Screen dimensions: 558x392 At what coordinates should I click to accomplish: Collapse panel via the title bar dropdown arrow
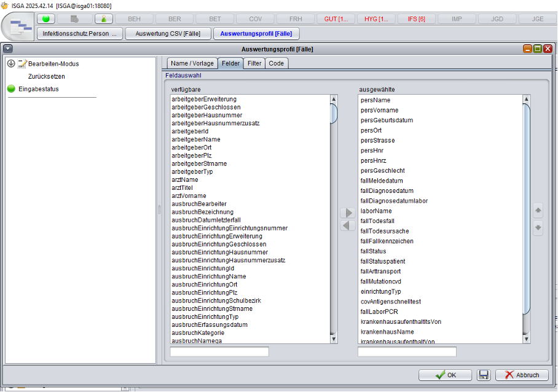pyautogui.click(x=7, y=49)
